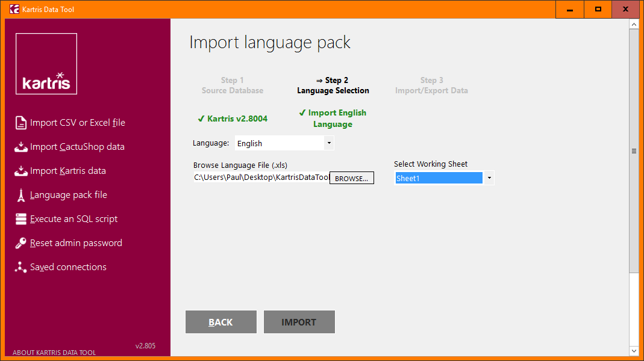Click the IMPORT button
The width and height of the screenshot is (644, 361).
[x=299, y=322]
